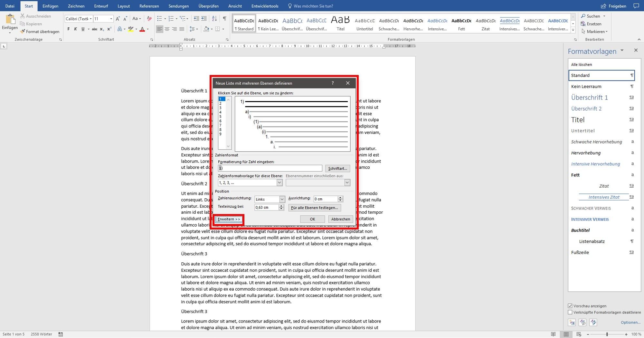Image resolution: width=644 pixels, height=338 pixels.
Task: Open the Einfügen ribbon tab
Action: (x=50, y=6)
